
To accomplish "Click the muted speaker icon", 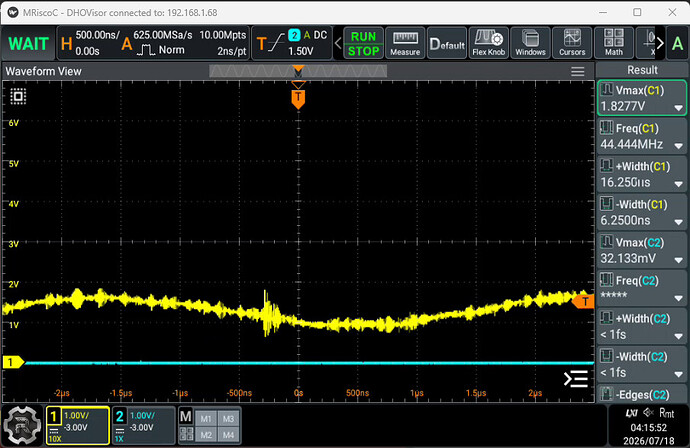I will click(x=648, y=412).
